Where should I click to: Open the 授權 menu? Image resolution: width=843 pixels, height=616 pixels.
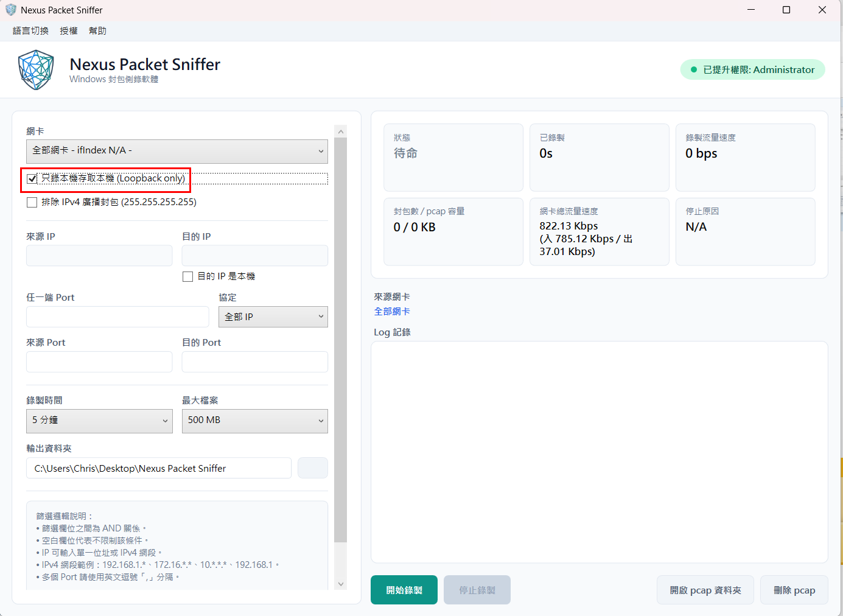(69, 30)
